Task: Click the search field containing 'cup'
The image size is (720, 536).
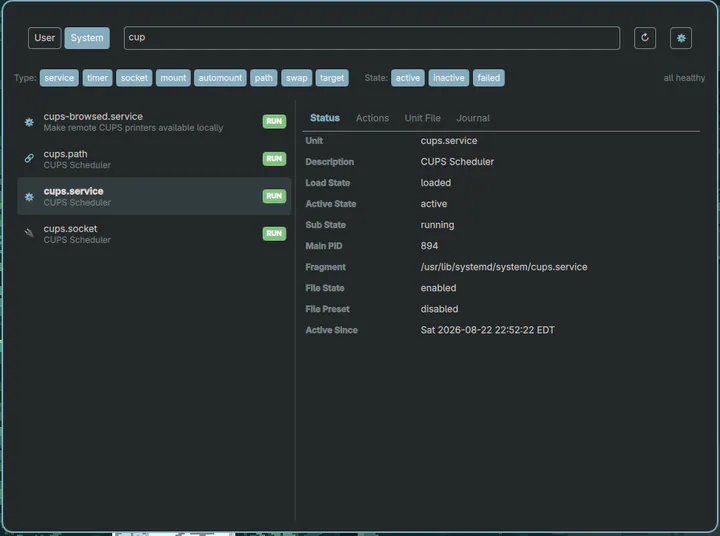Action: pyautogui.click(x=372, y=38)
